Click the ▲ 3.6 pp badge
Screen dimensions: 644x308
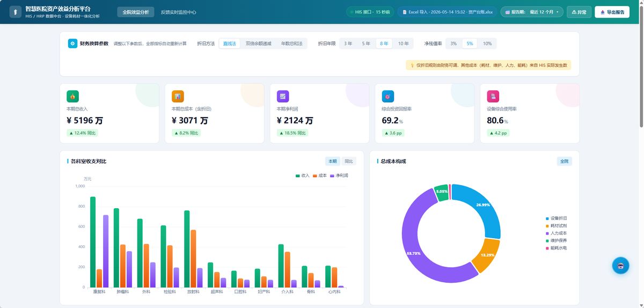click(x=393, y=133)
